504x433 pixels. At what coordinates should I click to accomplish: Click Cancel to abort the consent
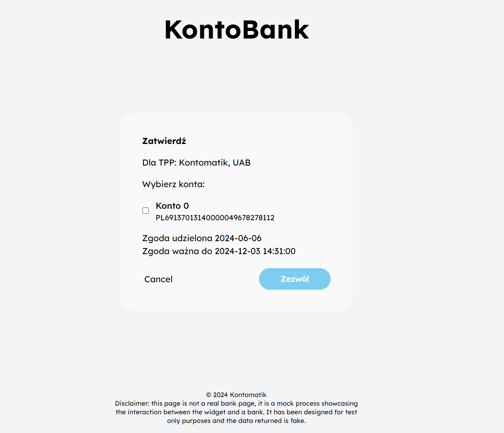pos(158,279)
